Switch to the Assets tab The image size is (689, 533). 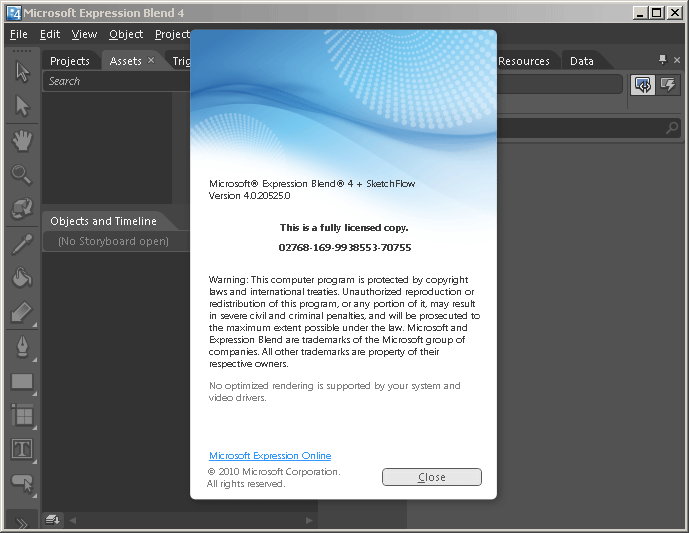tap(125, 61)
